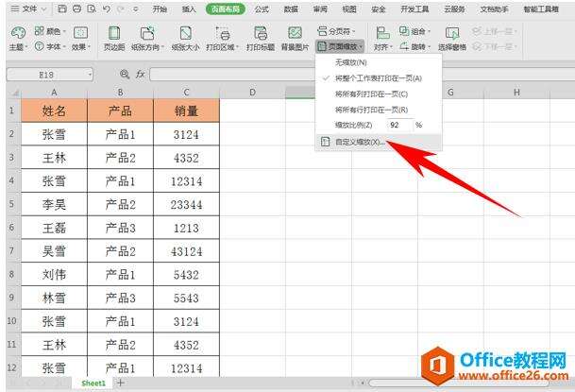Click the 纸张大小 paper size icon
Viewport: 575px width, 392px height.
[186, 39]
